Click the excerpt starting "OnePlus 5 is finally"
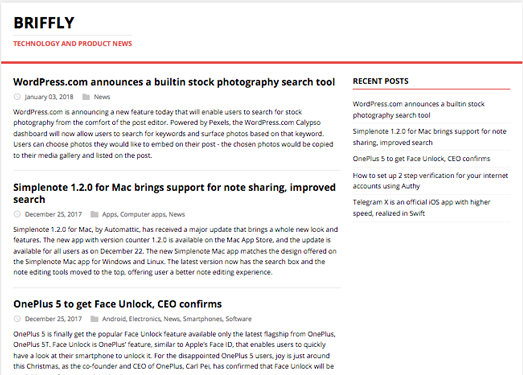The image size is (523, 375). pos(174,352)
